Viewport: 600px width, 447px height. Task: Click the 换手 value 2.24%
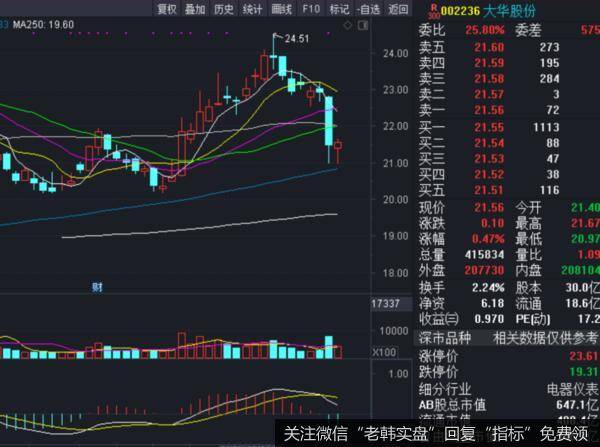488,287
